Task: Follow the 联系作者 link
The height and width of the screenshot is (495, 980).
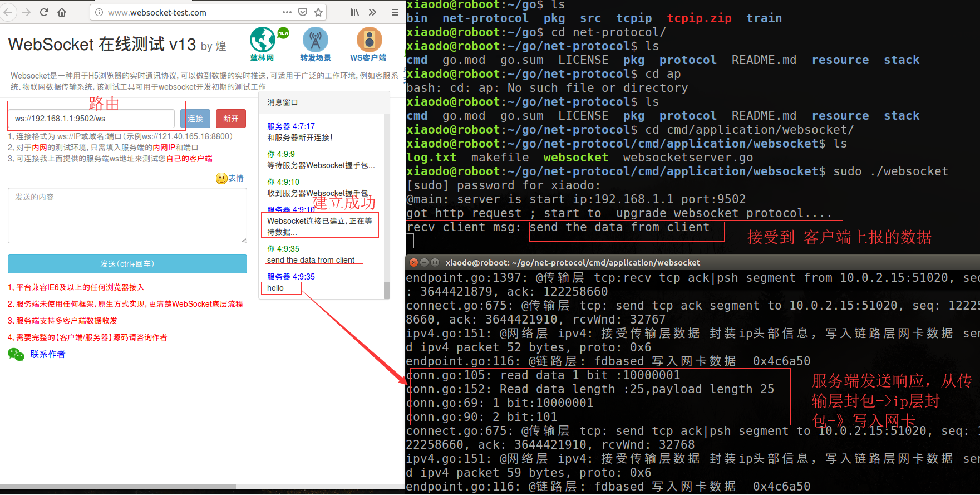Action: 48,355
